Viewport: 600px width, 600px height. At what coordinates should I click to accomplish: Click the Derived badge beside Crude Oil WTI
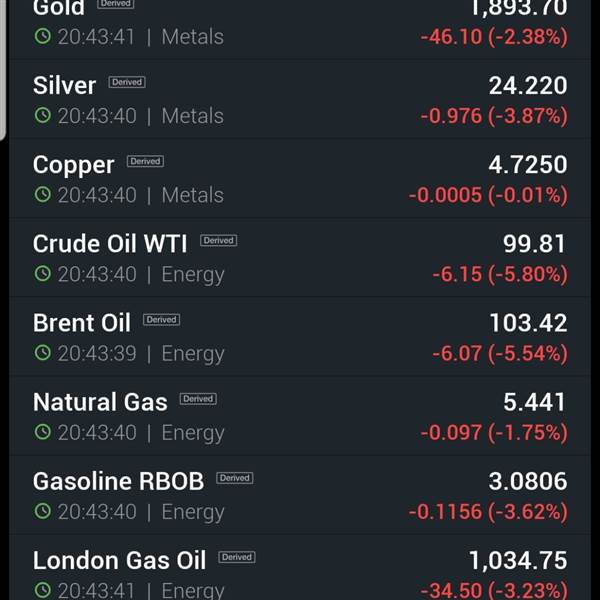point(218,241)
